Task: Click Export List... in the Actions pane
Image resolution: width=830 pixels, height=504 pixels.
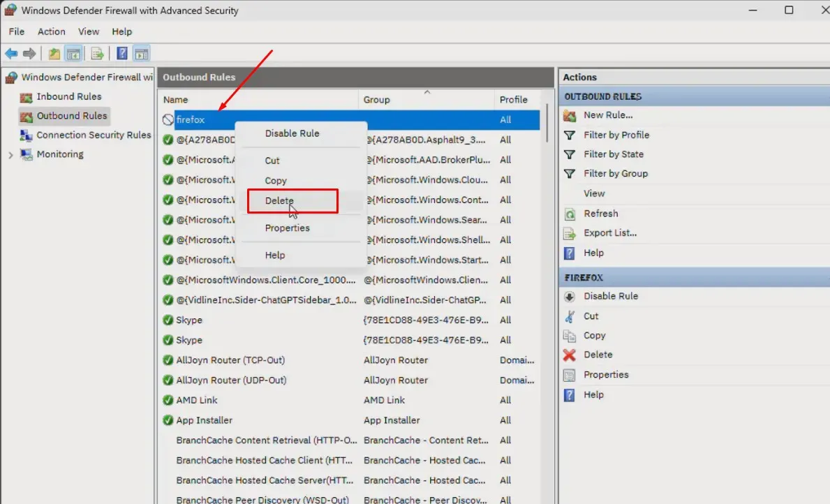Action: click(610, 233)
